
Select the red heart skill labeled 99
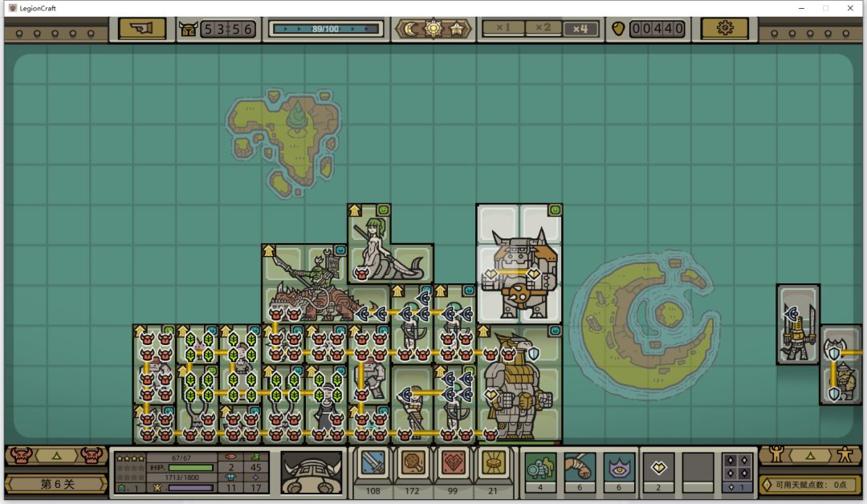[x=453, y=463]
